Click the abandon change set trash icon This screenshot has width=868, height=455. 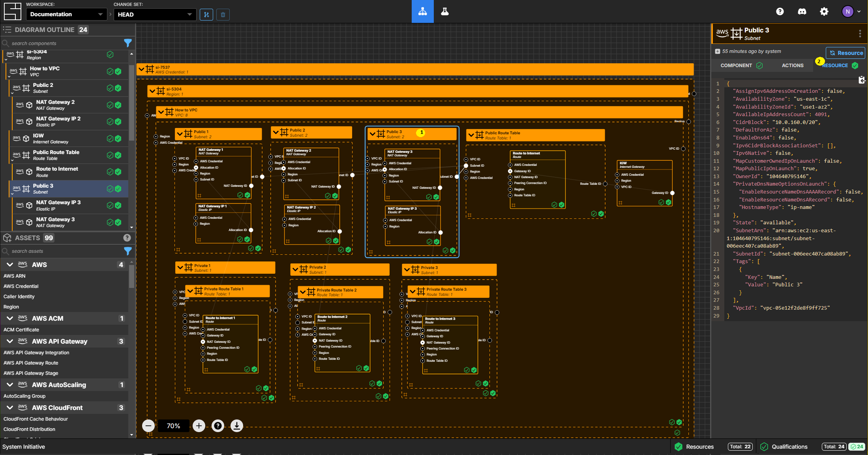(223, 15)
